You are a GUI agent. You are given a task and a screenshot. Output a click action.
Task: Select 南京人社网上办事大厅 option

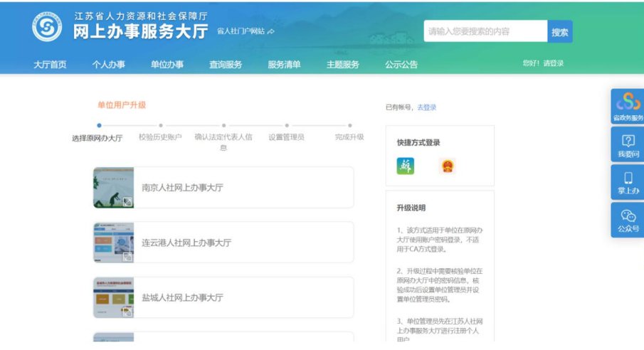coord(223,188)
